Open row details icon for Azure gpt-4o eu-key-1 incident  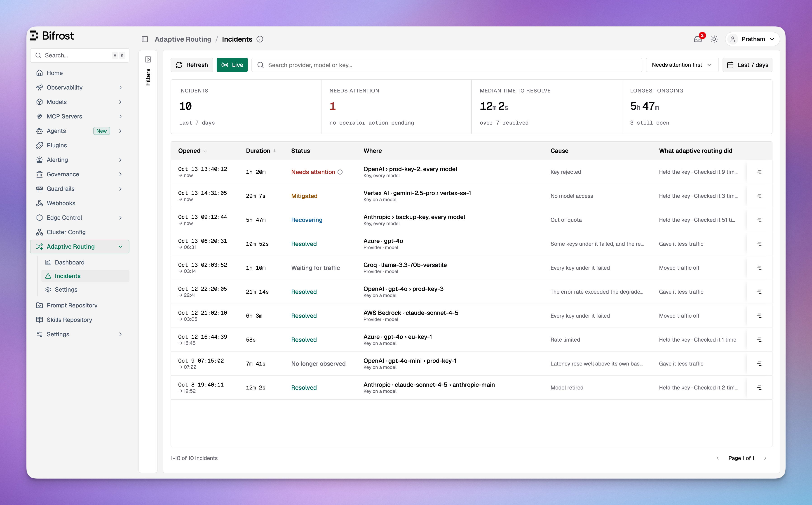pyautogui.click(x=759, y=340)
